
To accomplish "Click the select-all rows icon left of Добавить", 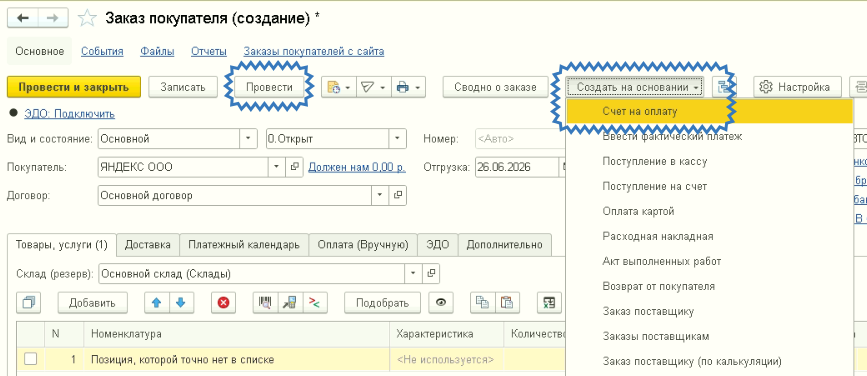I will 29,302.
